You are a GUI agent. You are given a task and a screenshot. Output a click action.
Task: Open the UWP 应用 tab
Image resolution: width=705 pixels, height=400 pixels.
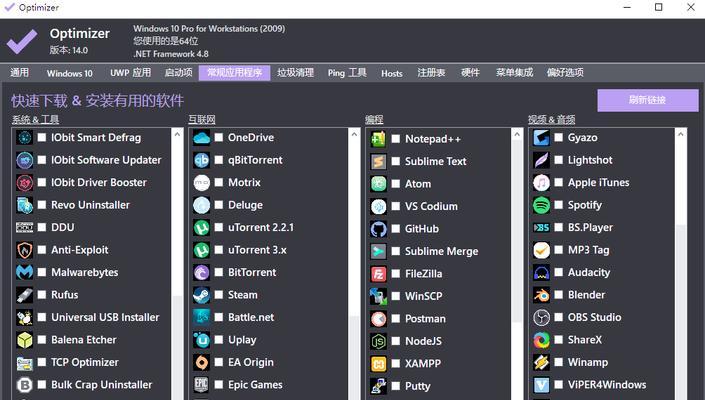click(x=130, y=73)
